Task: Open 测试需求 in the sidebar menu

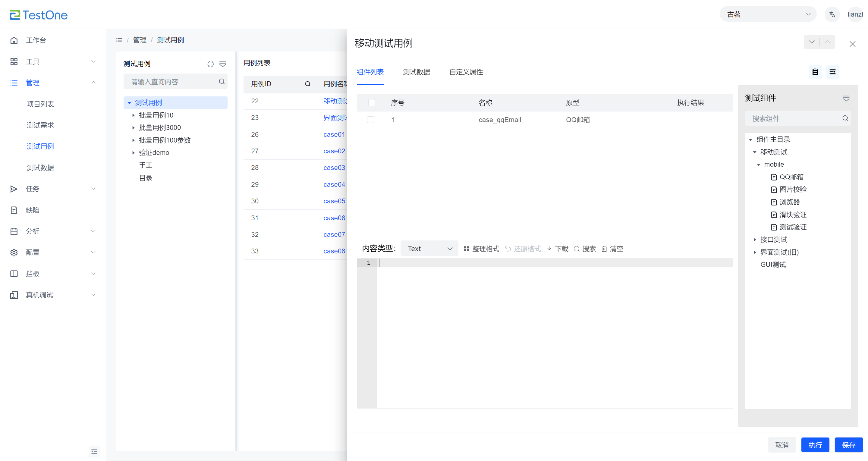Action: click(40, 125)
